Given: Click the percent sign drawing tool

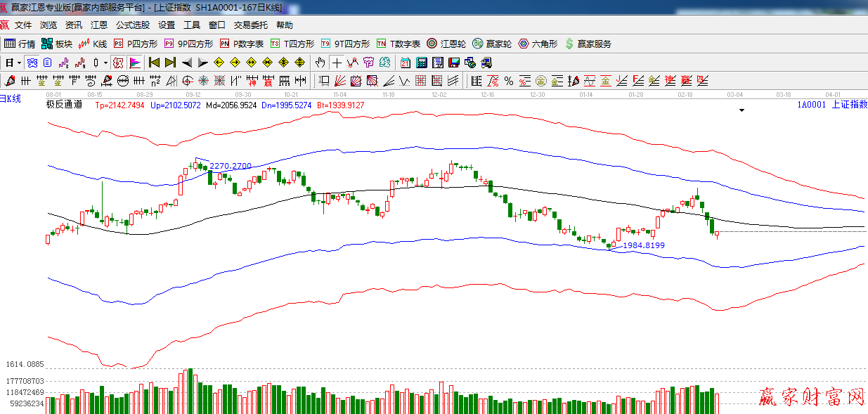Looking at the screenshot, I should point(508,80).
